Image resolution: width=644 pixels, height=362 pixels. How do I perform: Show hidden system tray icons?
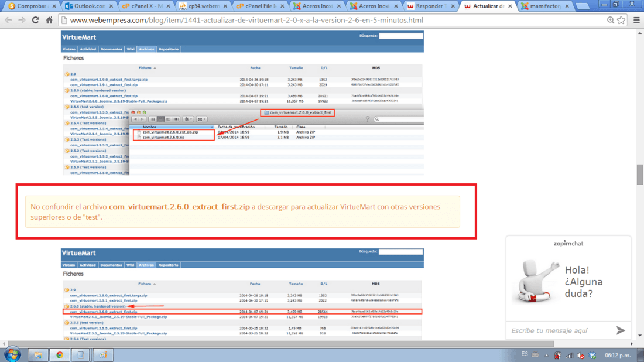[547, 356]
